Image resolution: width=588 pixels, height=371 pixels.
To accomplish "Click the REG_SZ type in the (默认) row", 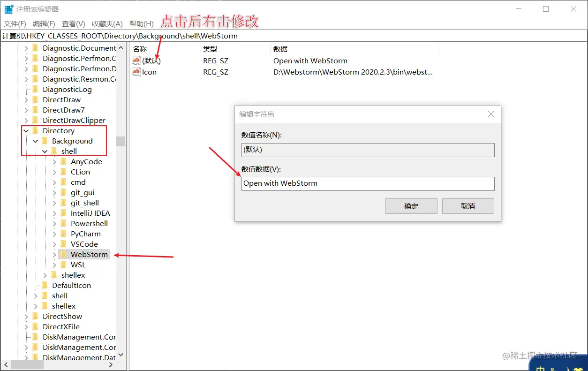I will click(x=216, y=61).
